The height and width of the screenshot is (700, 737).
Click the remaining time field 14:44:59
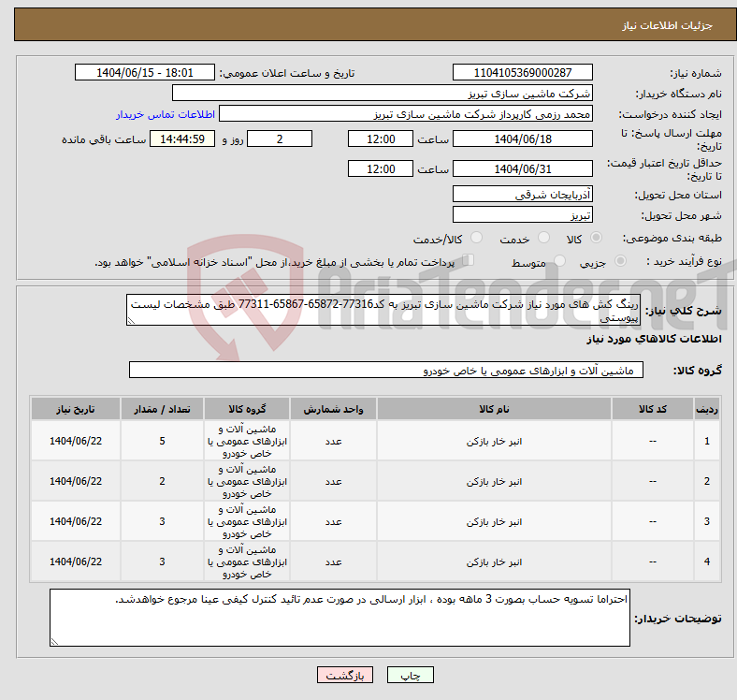point(182,139)
